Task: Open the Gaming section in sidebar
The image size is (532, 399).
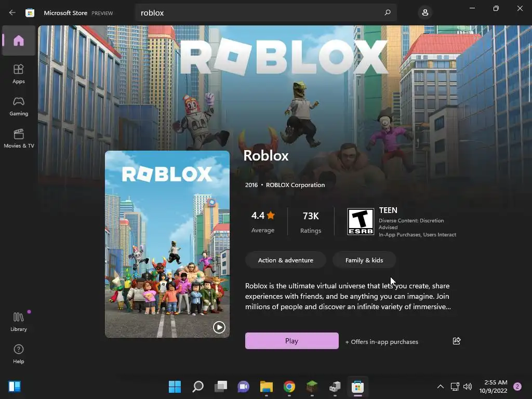Action: 19,107
